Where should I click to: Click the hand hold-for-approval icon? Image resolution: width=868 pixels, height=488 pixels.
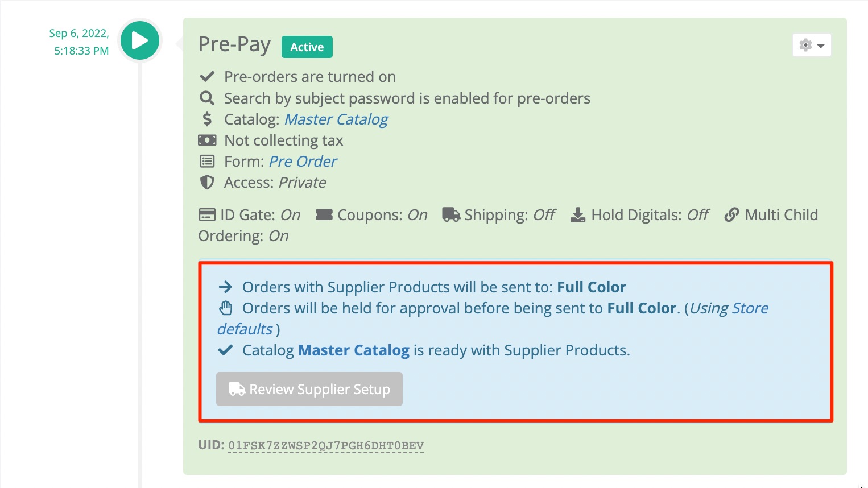[x=226, y=308]
